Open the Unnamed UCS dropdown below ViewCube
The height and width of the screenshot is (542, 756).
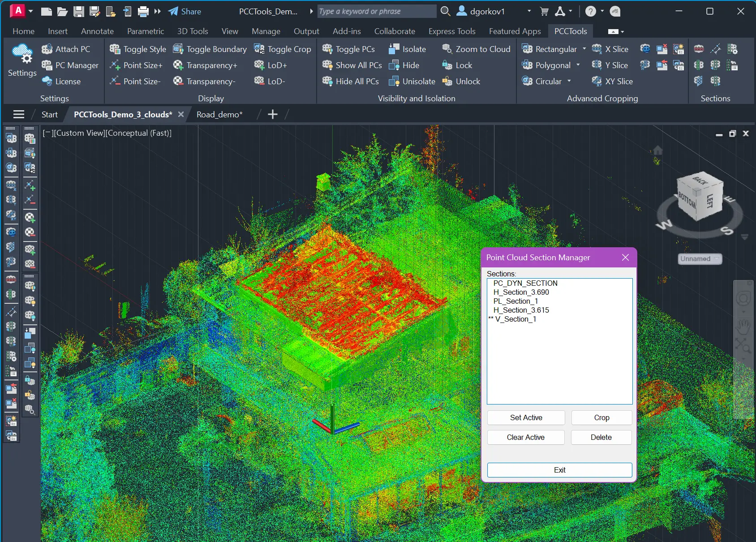point(700,259)
